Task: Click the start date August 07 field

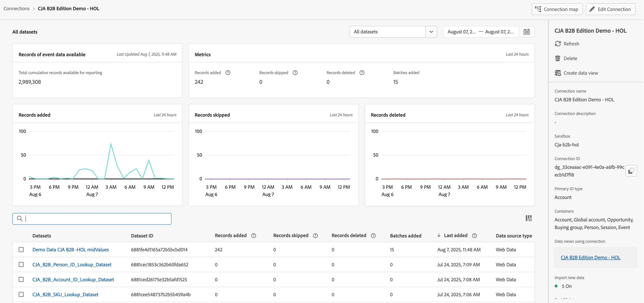Action: point(462,32)
